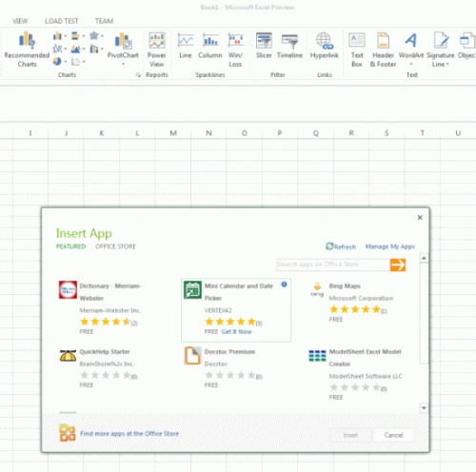476x472 pixels.
Task: Select the ModelSheet Excel Model Creator icon
Action: tap(317, 356)
